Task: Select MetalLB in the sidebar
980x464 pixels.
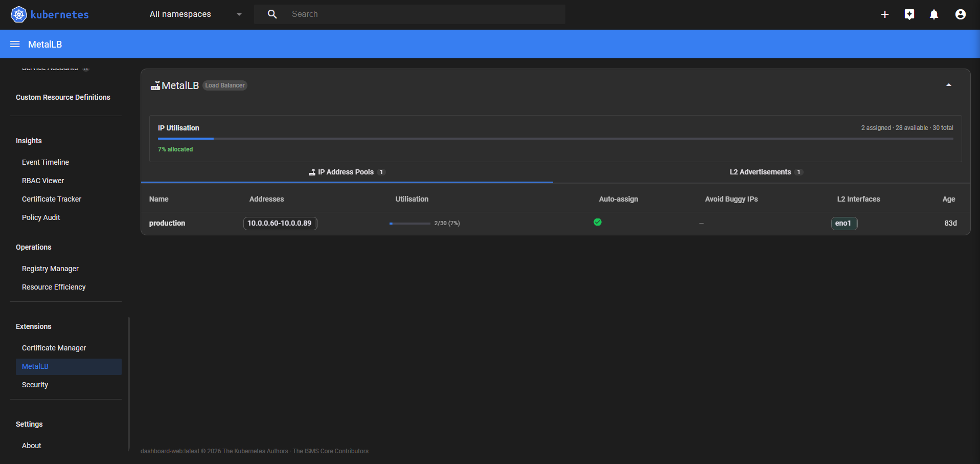Action: [x=69, y=366]
